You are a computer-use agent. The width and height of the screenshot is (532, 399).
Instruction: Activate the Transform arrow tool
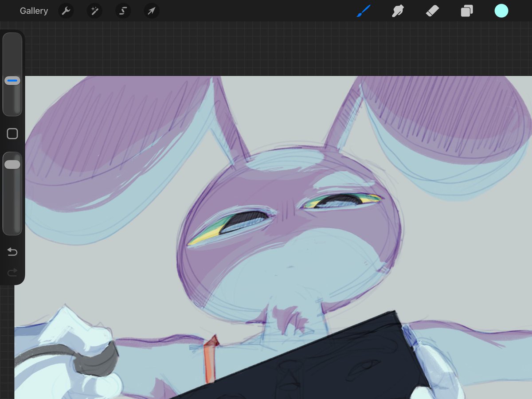click(x=151, y=11)
